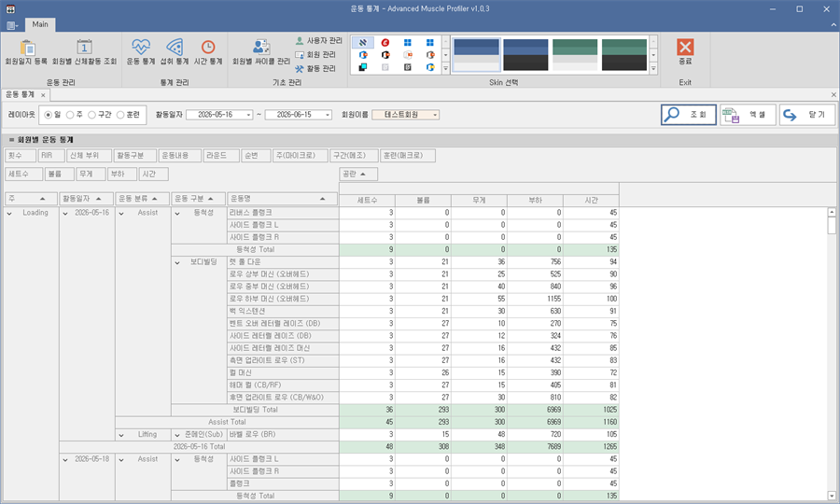
Task: Select red circular skin icon
Action: pyautogui.click(x=385, y=43)
